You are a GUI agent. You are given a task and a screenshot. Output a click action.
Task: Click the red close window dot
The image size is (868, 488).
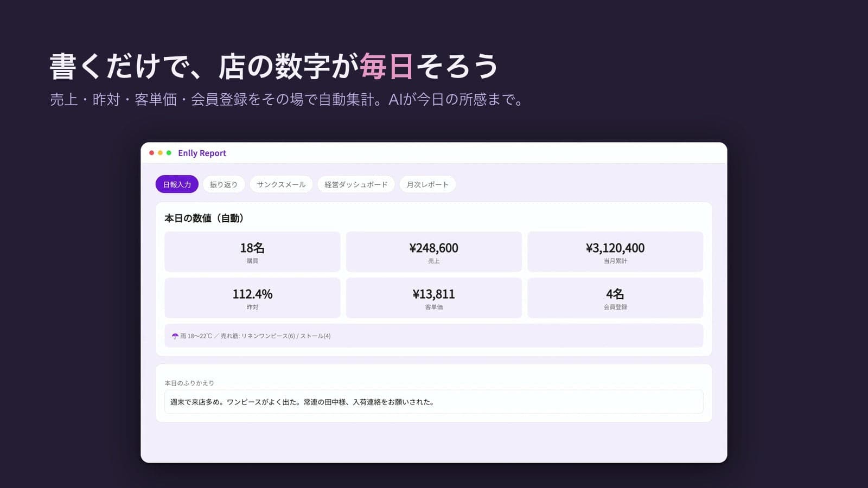tap(151, 153)
